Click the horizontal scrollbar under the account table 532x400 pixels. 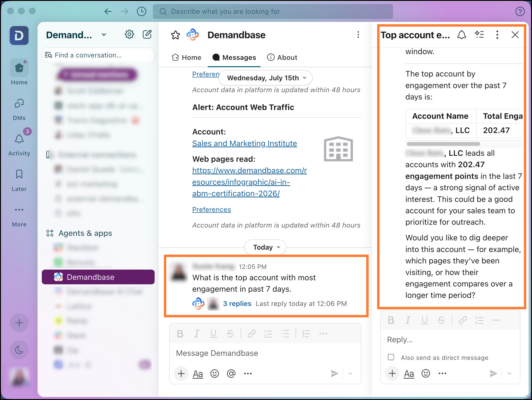[x=443, y=144]
